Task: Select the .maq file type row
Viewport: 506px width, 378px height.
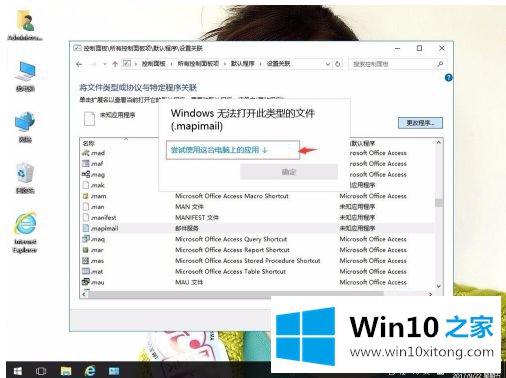Action: (257, 239)
